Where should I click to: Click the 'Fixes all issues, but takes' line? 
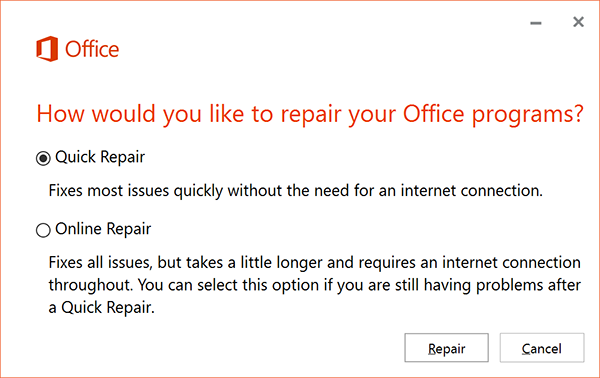pos(315,262)
